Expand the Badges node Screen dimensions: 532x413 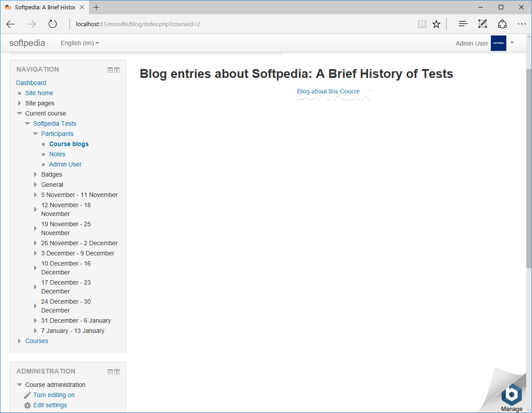[35, 174]
